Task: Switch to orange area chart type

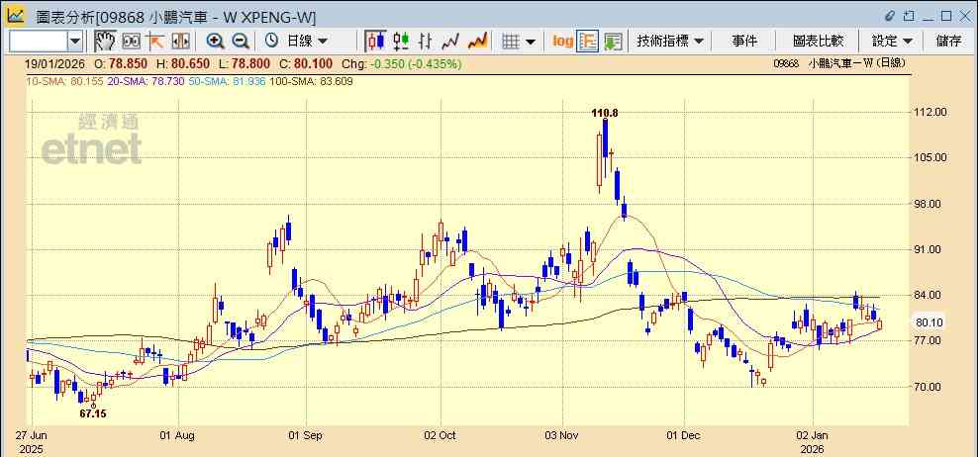Action: (477, 42)
